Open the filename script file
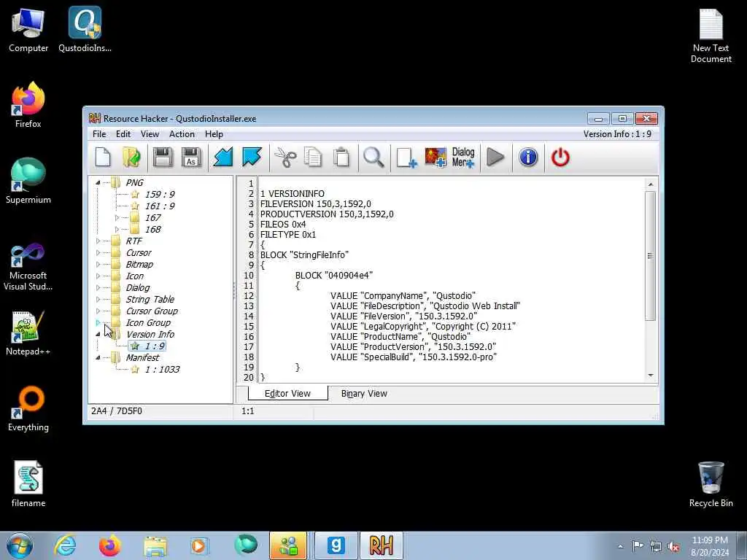The height and width of the screenshot is (560, 747). [28, 484]
